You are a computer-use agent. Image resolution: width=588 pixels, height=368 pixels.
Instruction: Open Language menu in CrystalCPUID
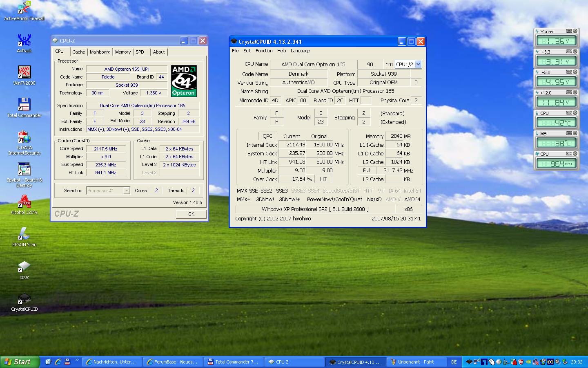tap(301, 51)
